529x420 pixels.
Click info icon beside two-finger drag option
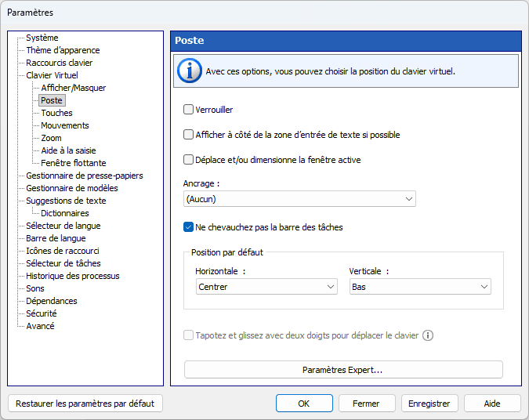(428, 335)
